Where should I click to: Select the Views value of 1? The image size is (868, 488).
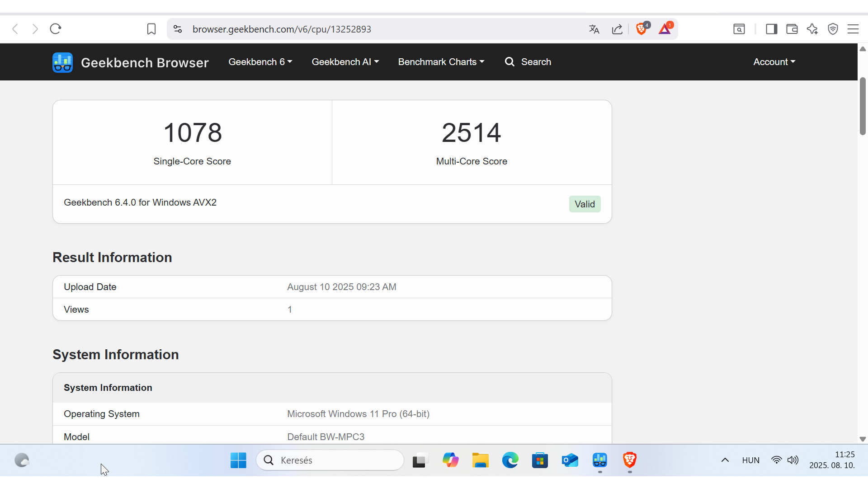click(x=290, y=310)
